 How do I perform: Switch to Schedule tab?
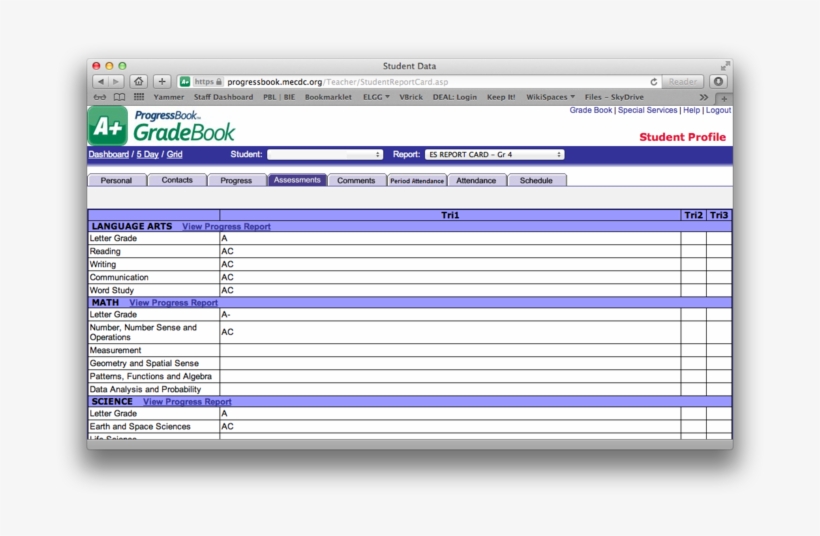click(537, 180)
